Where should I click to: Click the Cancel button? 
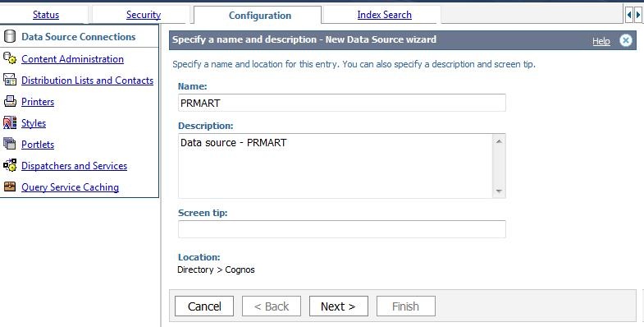tap(204, 306)
